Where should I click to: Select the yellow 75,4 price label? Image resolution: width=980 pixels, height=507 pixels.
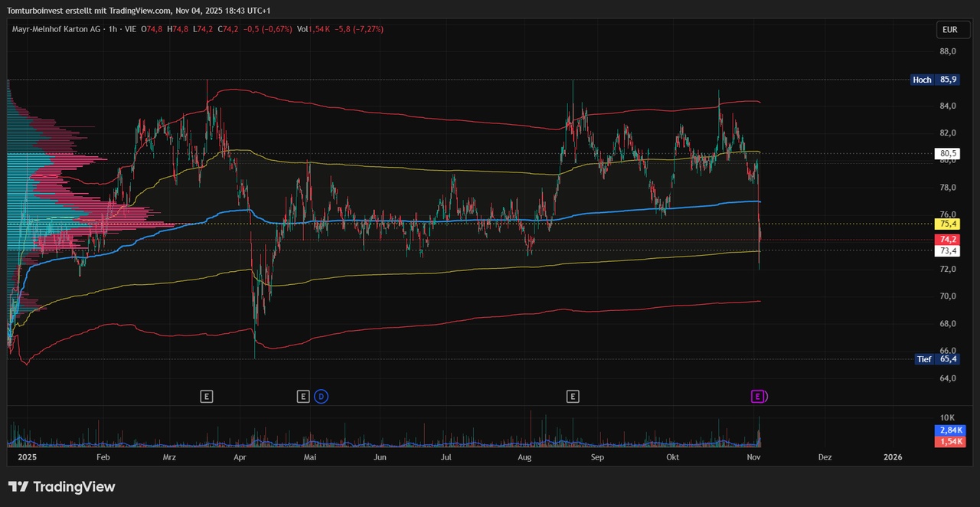click(x=948, y=224)
